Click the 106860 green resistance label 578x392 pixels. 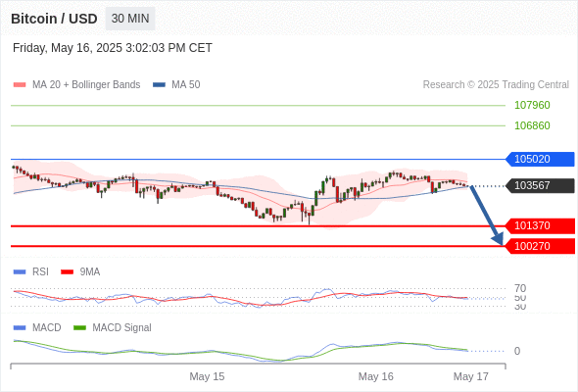532,125
